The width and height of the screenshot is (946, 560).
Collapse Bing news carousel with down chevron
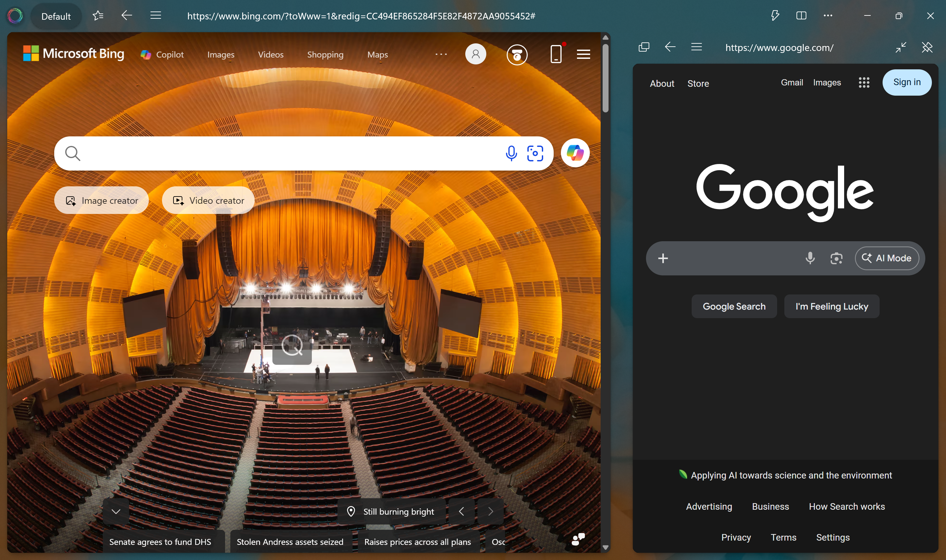(116, 511)
